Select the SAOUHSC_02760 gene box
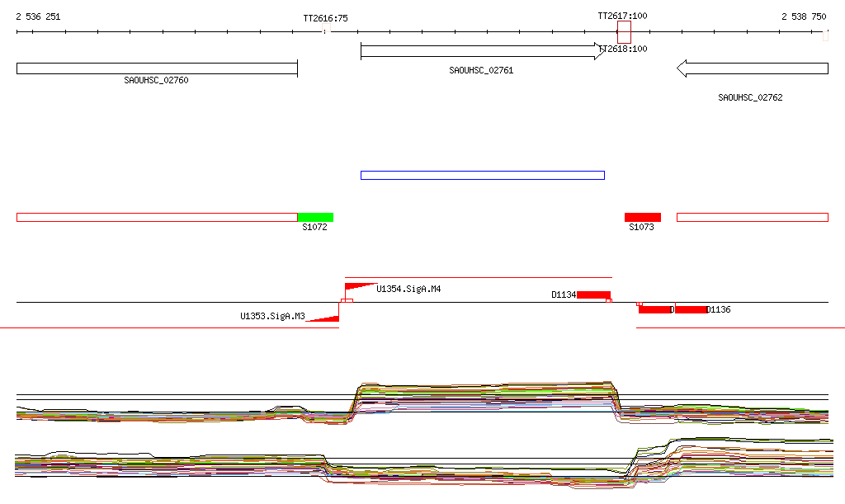Viewport: 845px width, 504px height. coord(157,68)
